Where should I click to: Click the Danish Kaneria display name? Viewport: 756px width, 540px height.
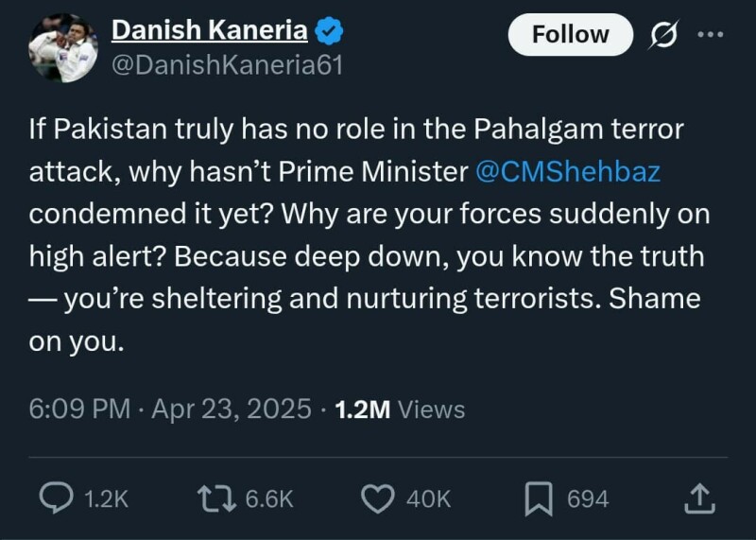click(x=209, y=31)
